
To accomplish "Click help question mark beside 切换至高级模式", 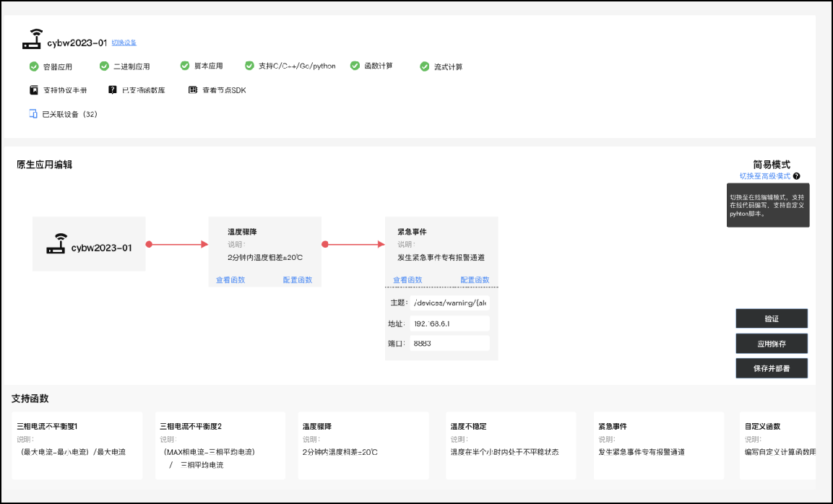I will (796, 175).
